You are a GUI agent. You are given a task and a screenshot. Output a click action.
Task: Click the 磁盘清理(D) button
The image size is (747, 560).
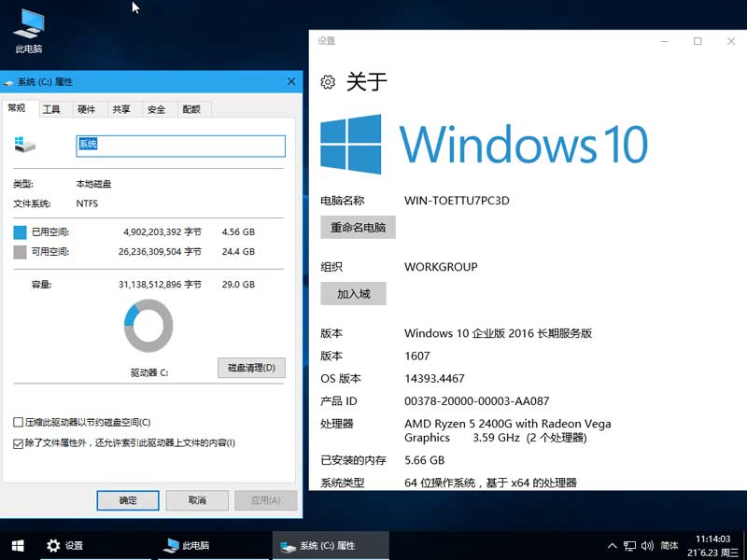coord(251,368)
